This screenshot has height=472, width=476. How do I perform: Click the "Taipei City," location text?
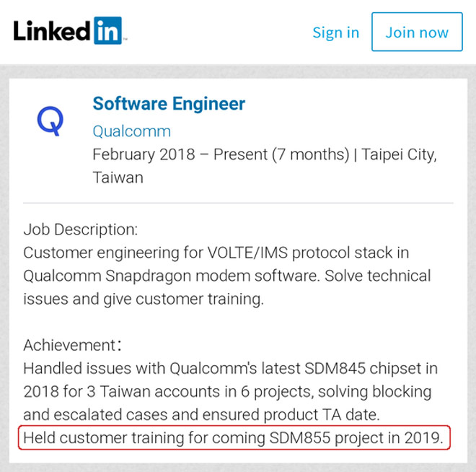[400, 154]
